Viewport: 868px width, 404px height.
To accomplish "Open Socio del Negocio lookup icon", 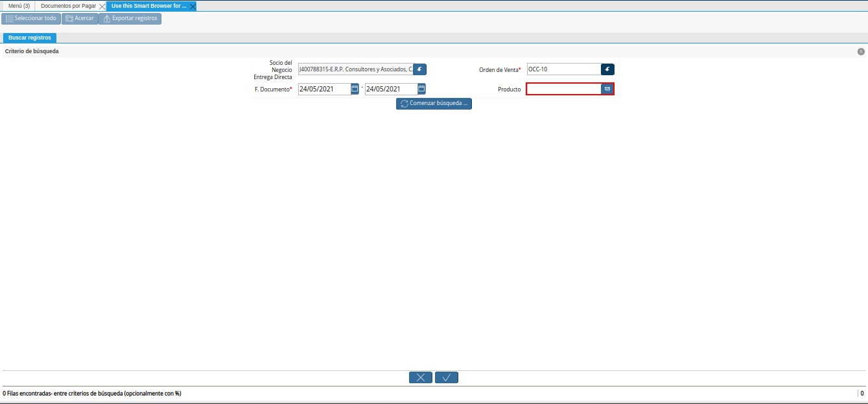I will [420, 69].
